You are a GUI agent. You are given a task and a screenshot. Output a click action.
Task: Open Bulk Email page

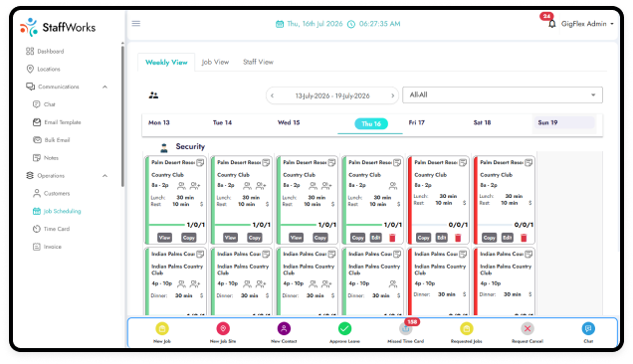(x=52, y=140)
